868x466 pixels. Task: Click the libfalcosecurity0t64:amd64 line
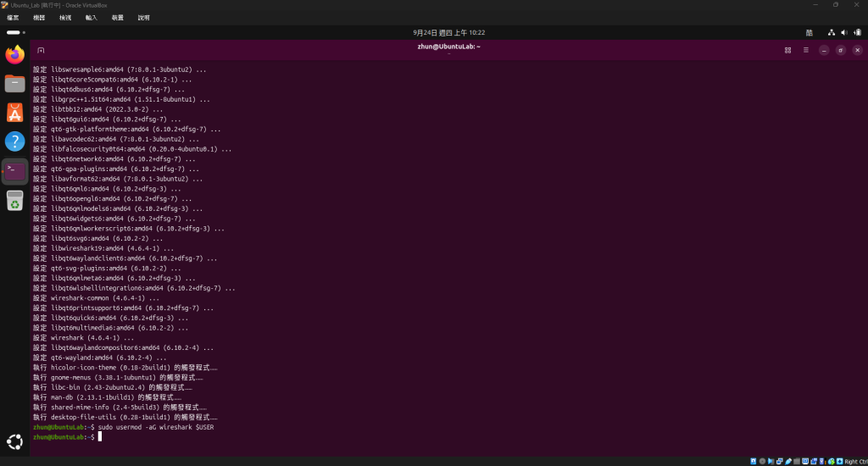click(x=132, y=149)
